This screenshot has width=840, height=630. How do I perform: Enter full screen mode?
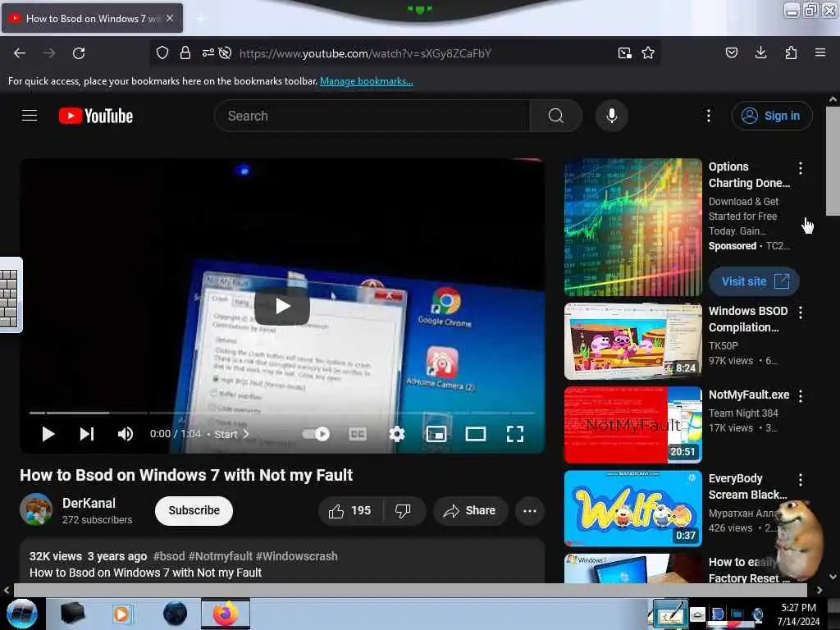coord(515,434)
